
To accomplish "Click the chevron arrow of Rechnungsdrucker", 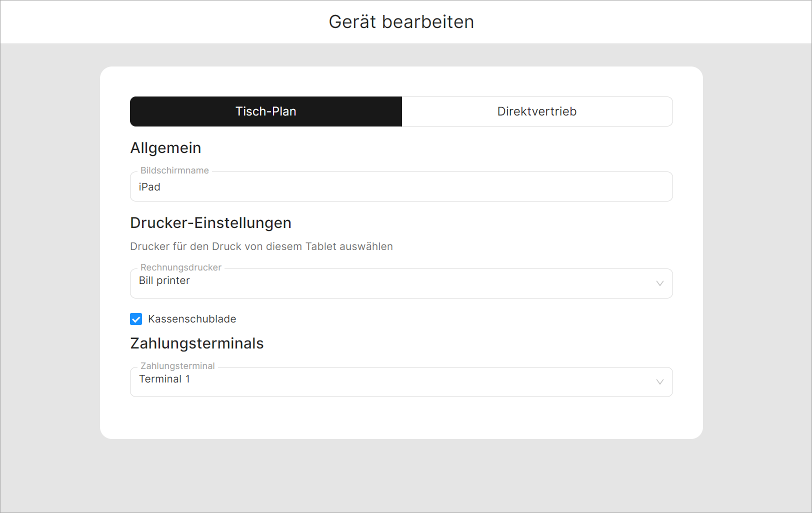I will tap(659, 283).
